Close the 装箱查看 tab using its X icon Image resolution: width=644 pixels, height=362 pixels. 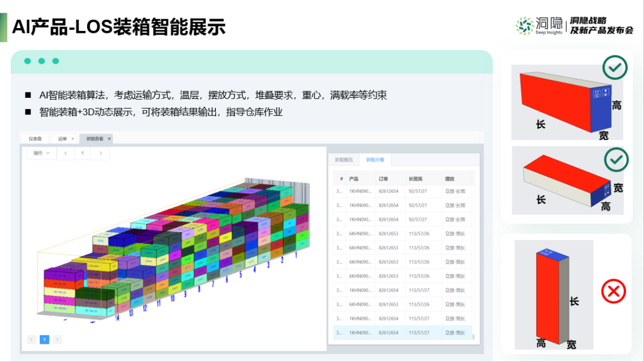pyautogui.click(x=109, y=138)
